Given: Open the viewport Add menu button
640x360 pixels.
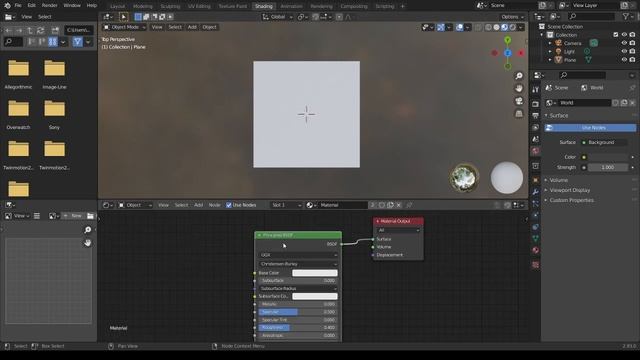Looking at the screenshot, I should [x=192, y=27].
